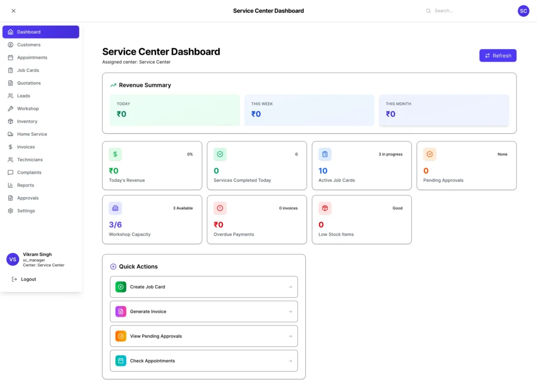Open Settings from the sidebar
The height and width of the screenshot is (392, 537).
pos(26,211)
